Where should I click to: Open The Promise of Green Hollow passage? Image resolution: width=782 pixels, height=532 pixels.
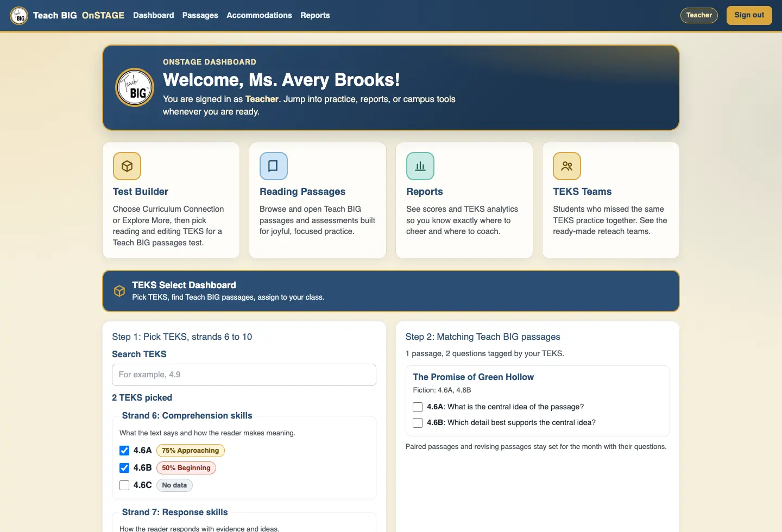tap(473, 377)
